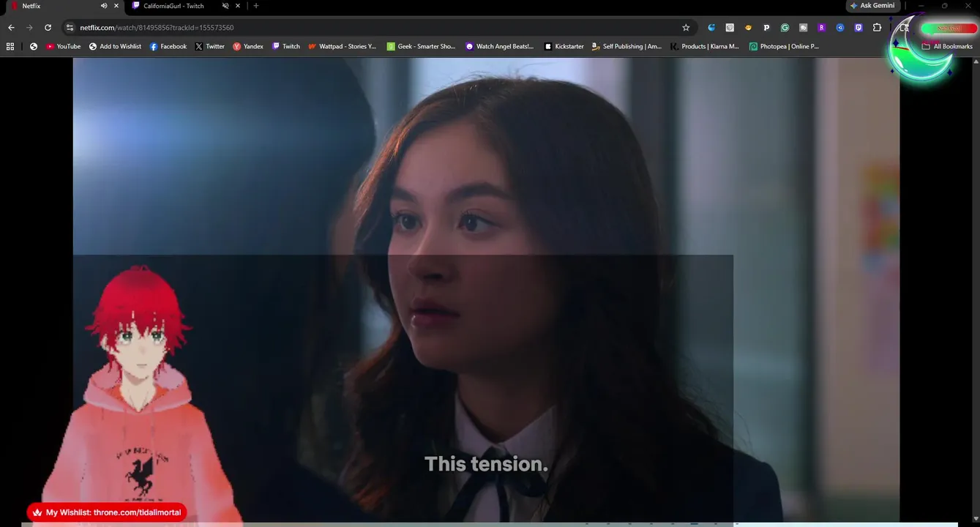This screenshot has height=527, width=980.
Task: Open the Geek - Smarter Shopping bookmark
Action: (x=422, y=46)
